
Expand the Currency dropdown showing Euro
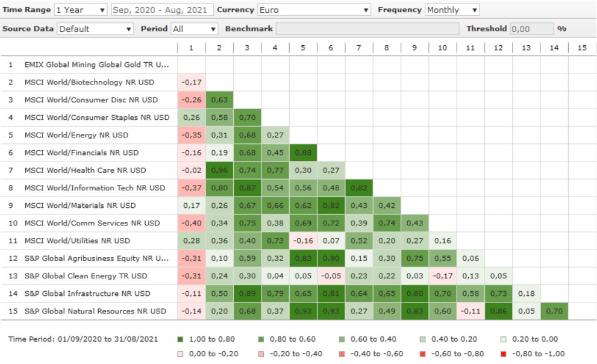tap(314, 10)
